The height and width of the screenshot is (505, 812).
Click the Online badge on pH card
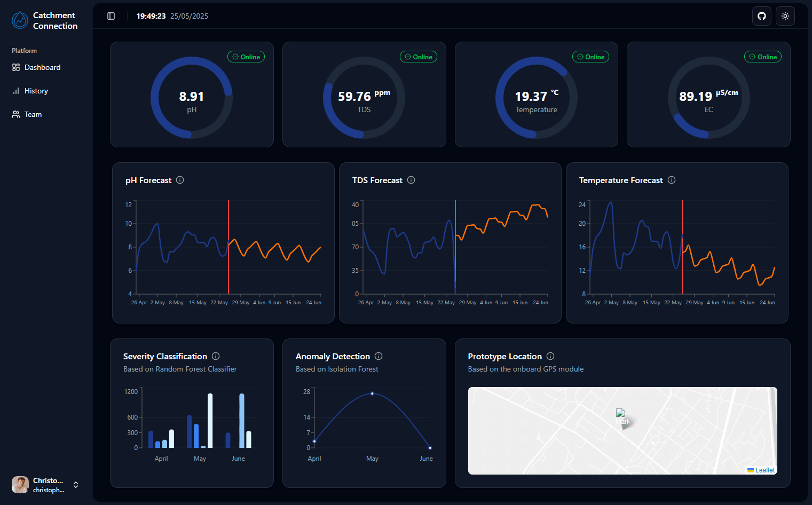(246, 57)
